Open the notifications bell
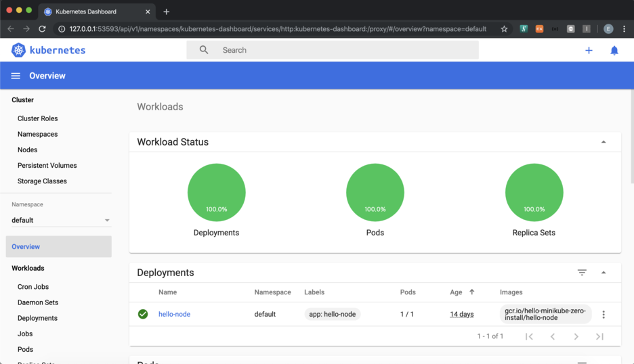The height and width of the screenshot is (364, 634). 614,50
